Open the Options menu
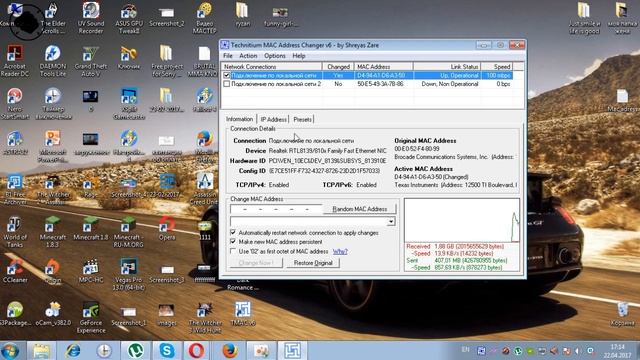 (275, 56)
